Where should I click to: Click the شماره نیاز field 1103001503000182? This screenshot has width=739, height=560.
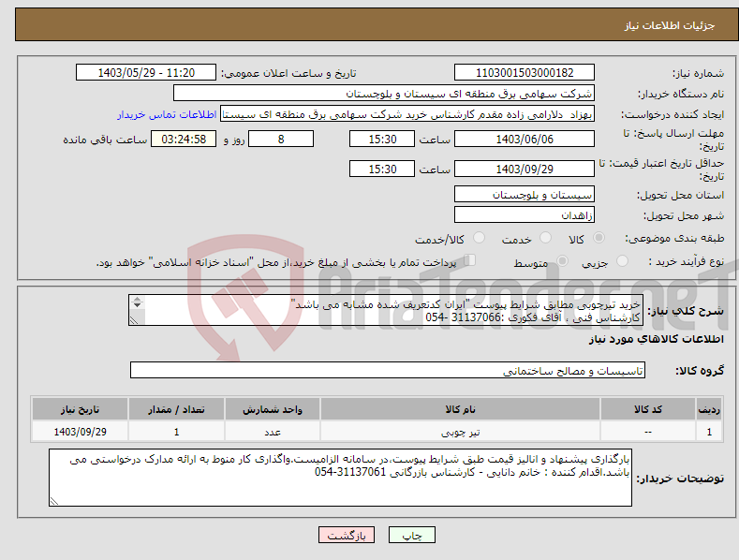click(525, 73)
